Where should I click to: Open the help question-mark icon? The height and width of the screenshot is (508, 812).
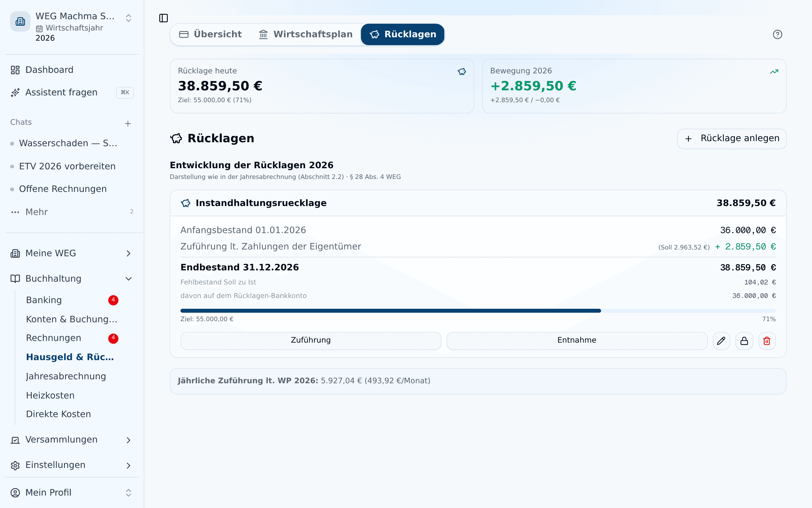[777, 35]
